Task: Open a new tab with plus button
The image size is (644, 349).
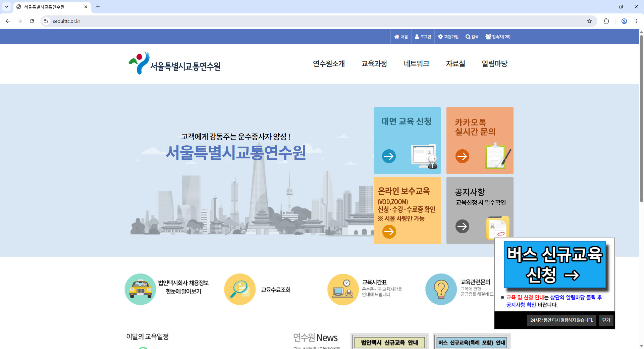Action: point(98,7)
